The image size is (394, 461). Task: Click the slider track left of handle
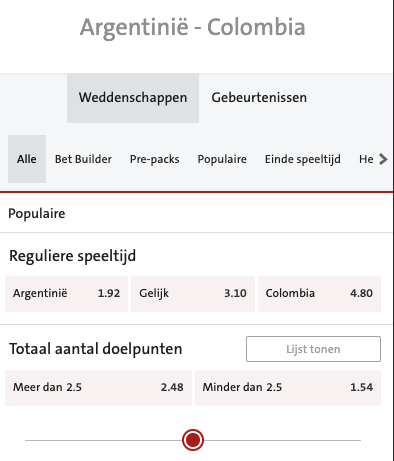coord(103,440)
